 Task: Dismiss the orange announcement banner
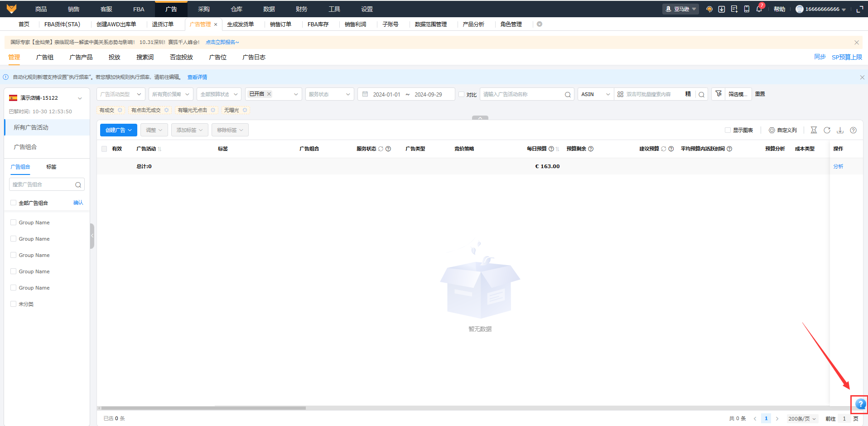pyautogui.click(x=857, y=42)
